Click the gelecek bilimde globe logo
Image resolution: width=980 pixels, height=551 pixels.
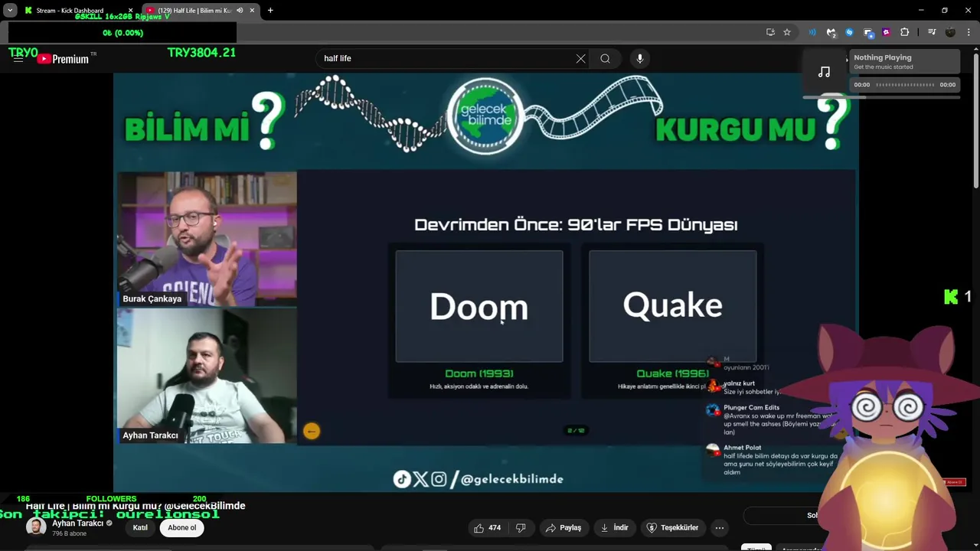coord(485,116)
